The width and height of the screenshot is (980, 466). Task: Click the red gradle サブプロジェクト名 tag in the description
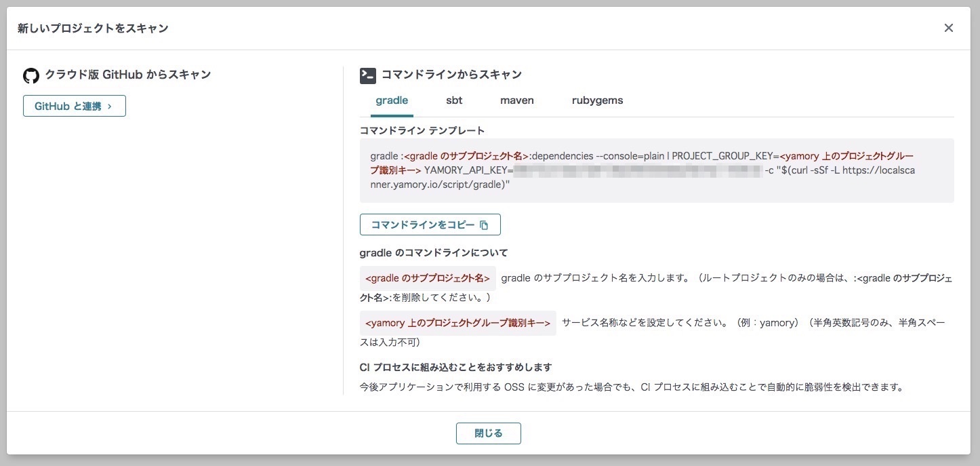click(428, 279)
